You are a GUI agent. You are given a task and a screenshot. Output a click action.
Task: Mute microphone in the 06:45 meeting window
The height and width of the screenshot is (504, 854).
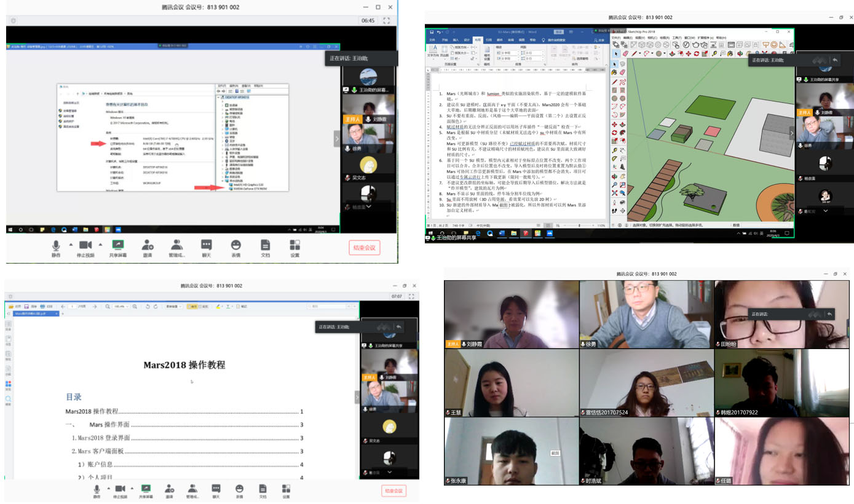[x=56, y=248]
